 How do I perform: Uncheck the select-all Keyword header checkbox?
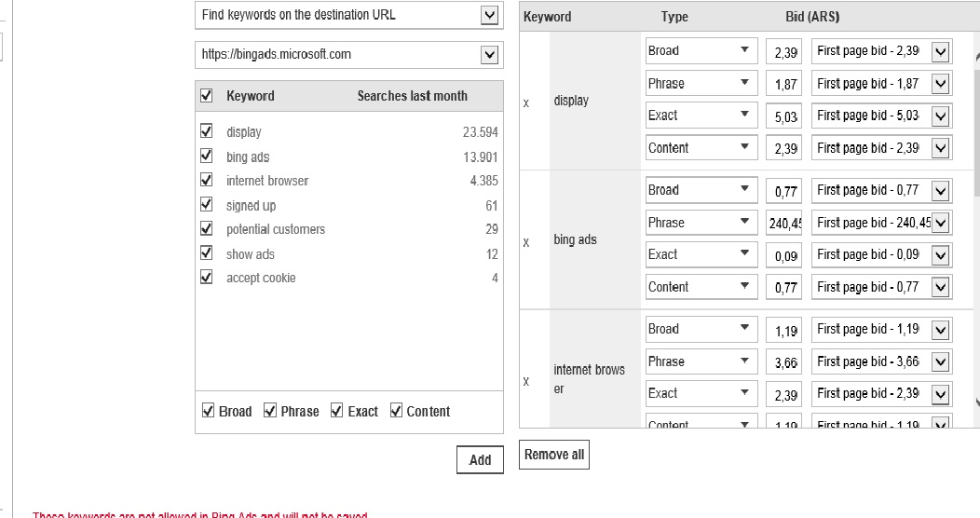tap(207, 95)
